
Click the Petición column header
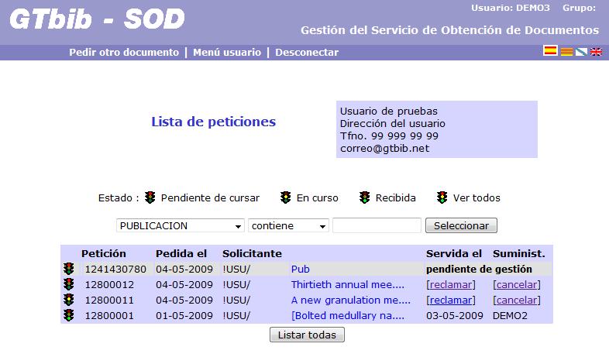click(x=104, y=253)
